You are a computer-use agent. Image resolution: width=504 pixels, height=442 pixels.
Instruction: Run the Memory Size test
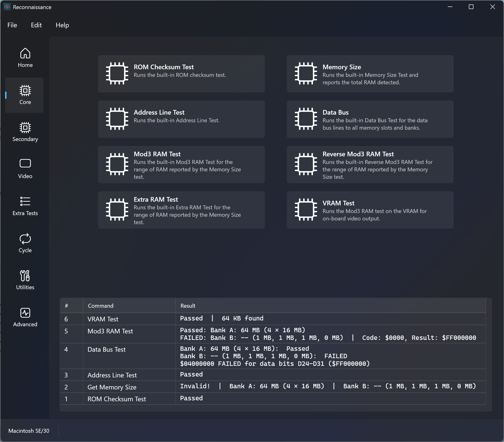point(370,74)
